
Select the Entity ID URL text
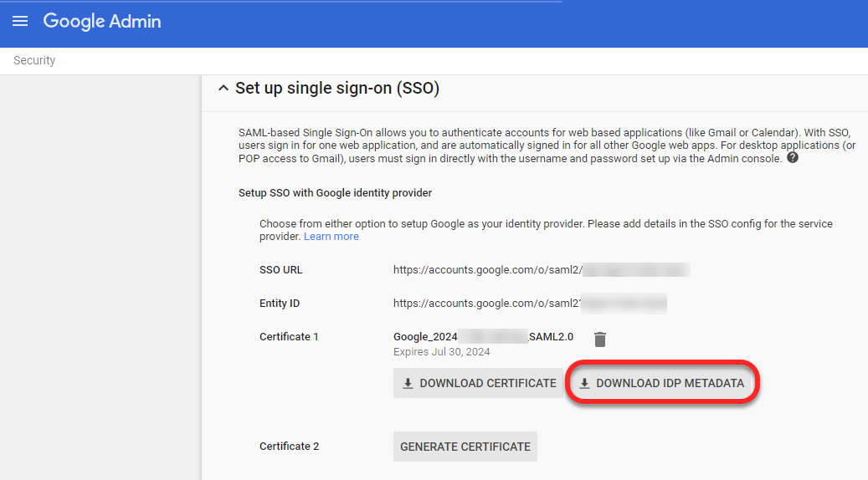[x=530, y=303]
